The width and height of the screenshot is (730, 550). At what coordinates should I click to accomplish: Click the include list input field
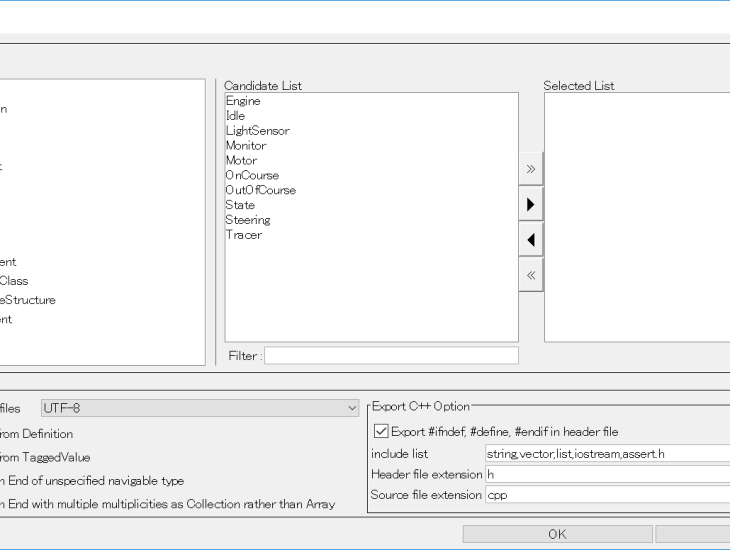[606, 454]
